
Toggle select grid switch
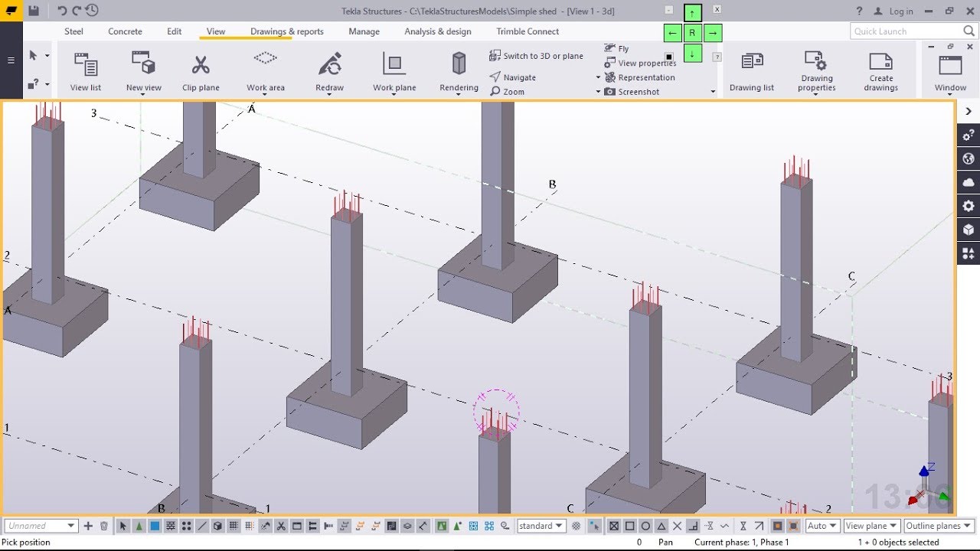click(234, 526)
